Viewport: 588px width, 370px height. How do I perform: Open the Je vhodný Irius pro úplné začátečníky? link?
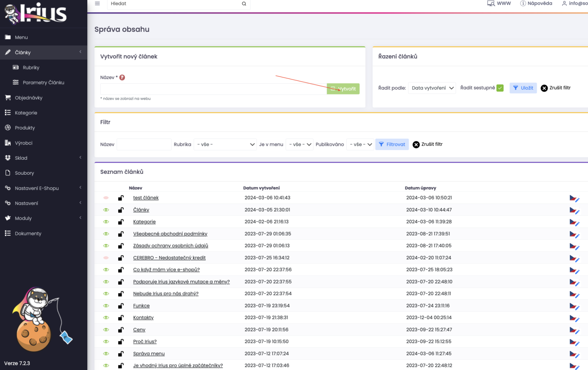(178, 366)
